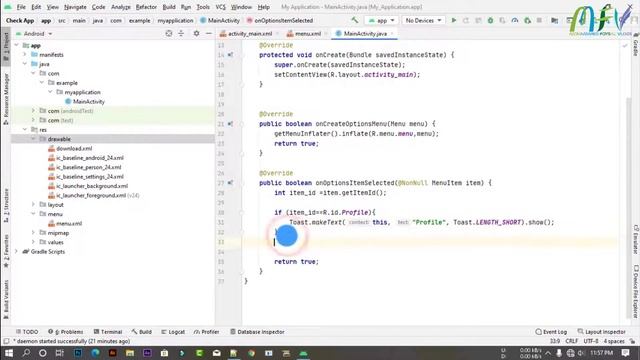640x360 pixels.
Task: Open the TODO tool window
Action: [x=27, y=332]
